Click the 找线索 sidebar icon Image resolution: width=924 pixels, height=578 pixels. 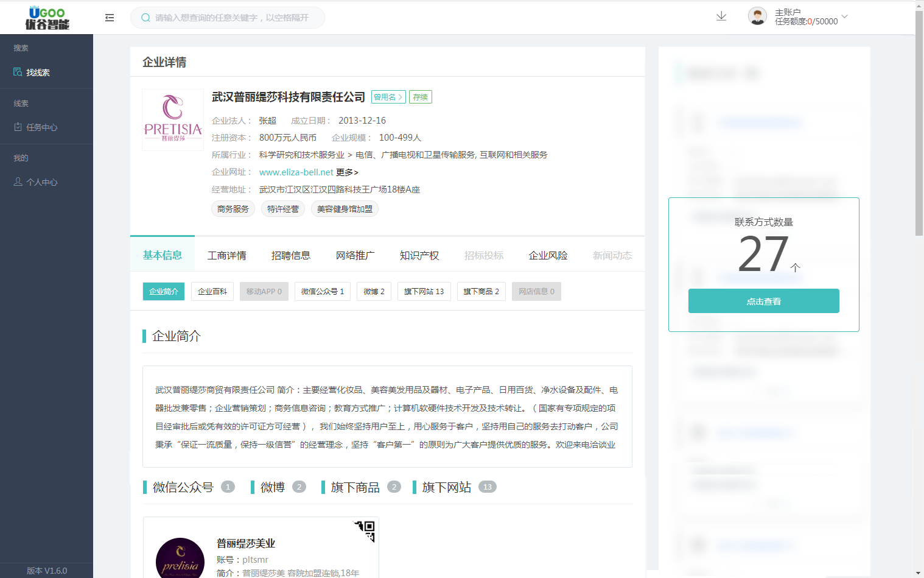point(18,72)
